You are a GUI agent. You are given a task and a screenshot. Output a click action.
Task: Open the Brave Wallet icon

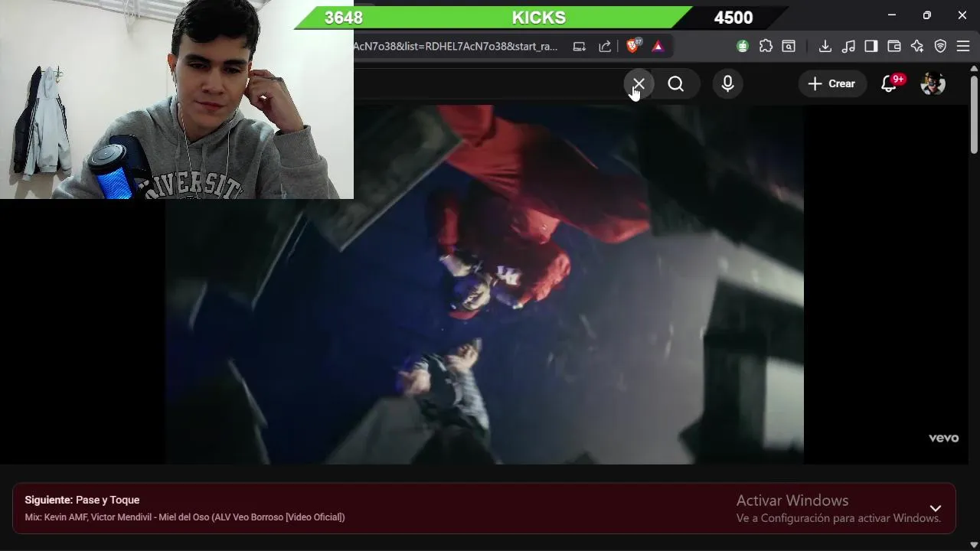[x=893, y=46]
